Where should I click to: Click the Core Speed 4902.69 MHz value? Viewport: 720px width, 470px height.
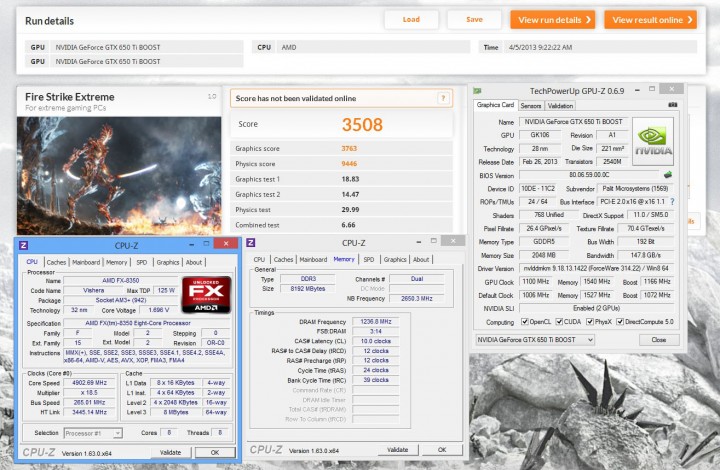[90, 382]
